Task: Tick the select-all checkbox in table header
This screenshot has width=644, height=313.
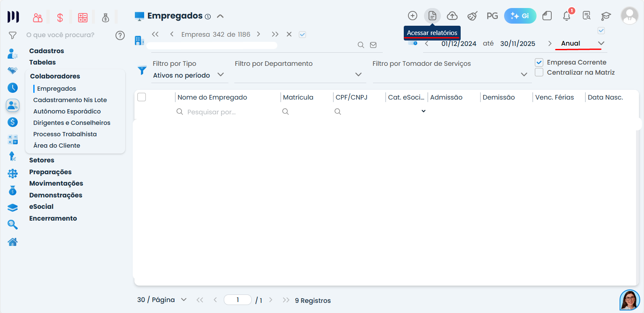Action: click(x=142, y=97)
